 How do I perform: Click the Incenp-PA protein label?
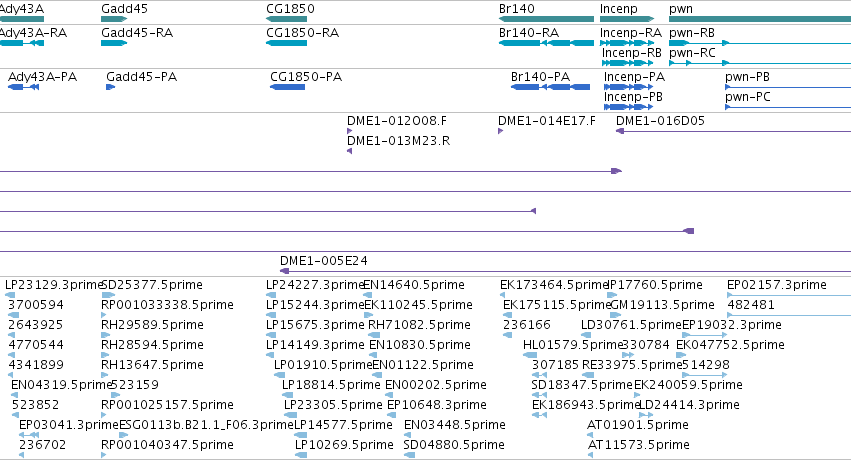(x=634, y=77)
